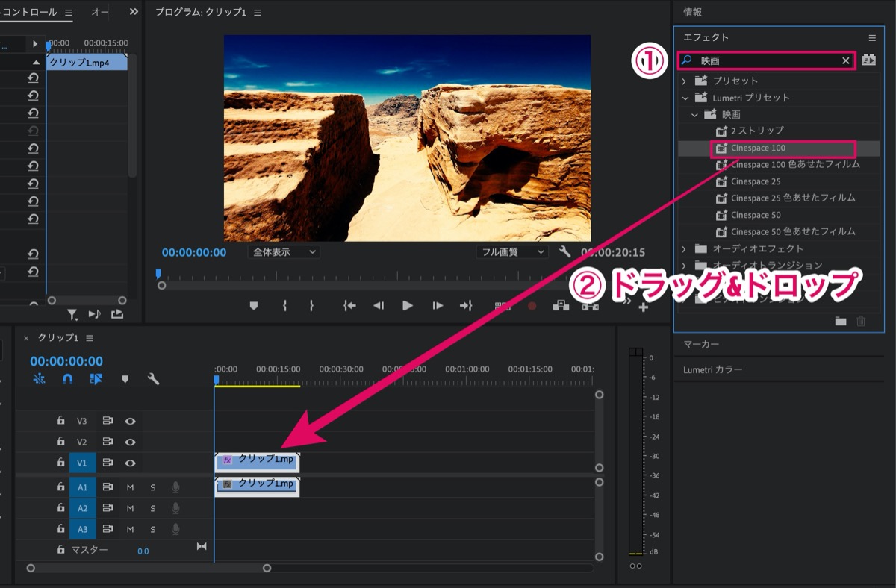Open timeline display settings wrench

point(154,379)
